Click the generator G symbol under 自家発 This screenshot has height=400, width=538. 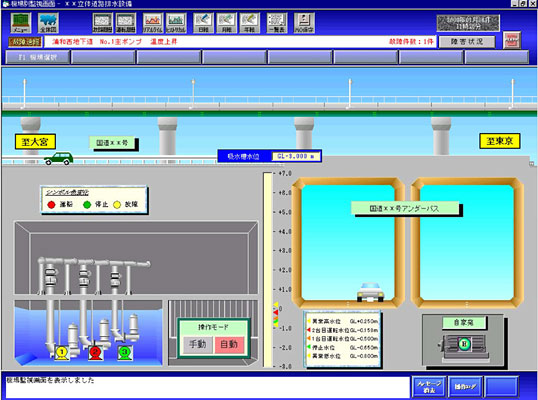click(x=464, y=344)
